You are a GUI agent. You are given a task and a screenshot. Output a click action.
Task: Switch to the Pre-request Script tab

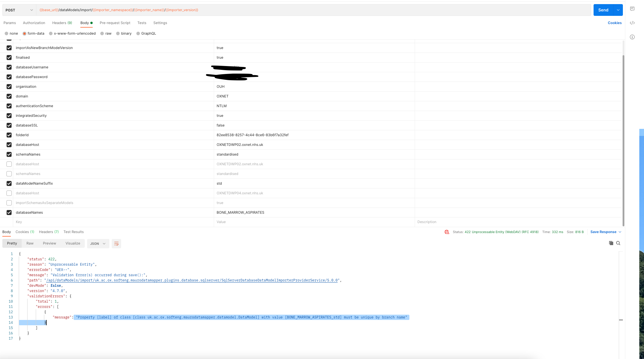[x=115, y=23]
